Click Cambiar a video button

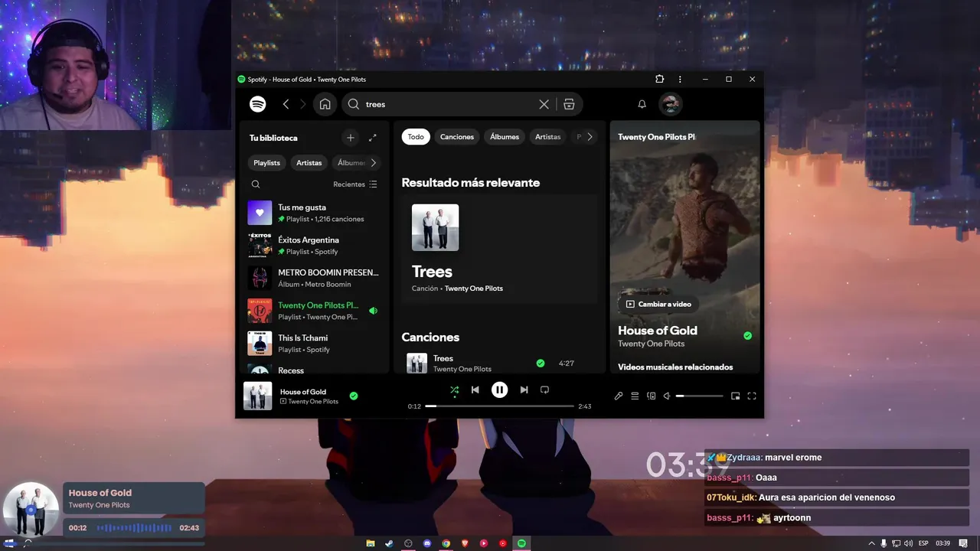(659, 304)
